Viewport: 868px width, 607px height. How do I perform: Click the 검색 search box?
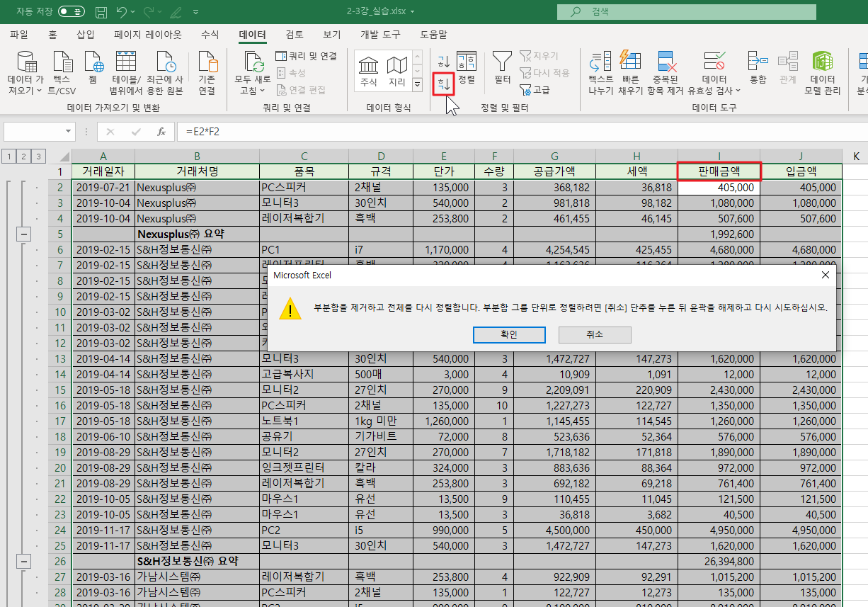(x=686, y=11)
